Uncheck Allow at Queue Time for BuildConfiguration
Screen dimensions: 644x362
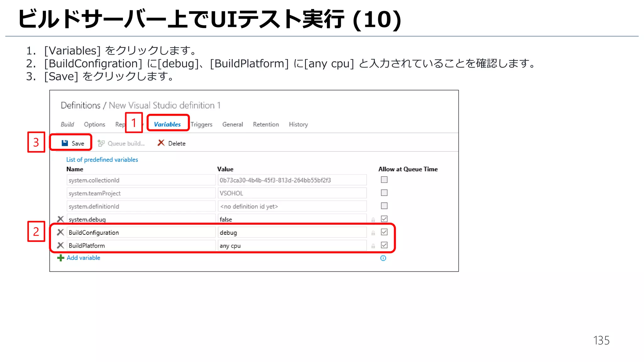[x=384, y=232]
